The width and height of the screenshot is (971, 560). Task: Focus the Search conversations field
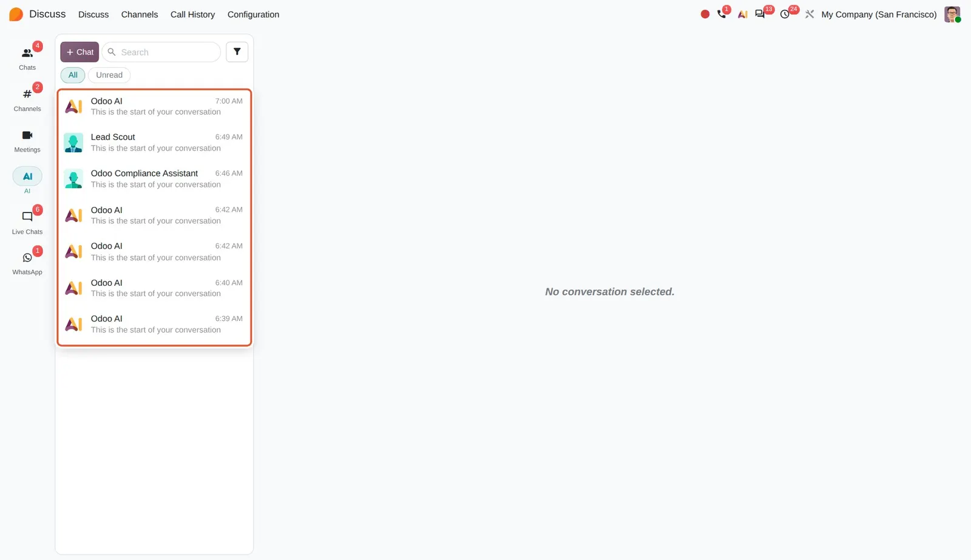(161, 52)
